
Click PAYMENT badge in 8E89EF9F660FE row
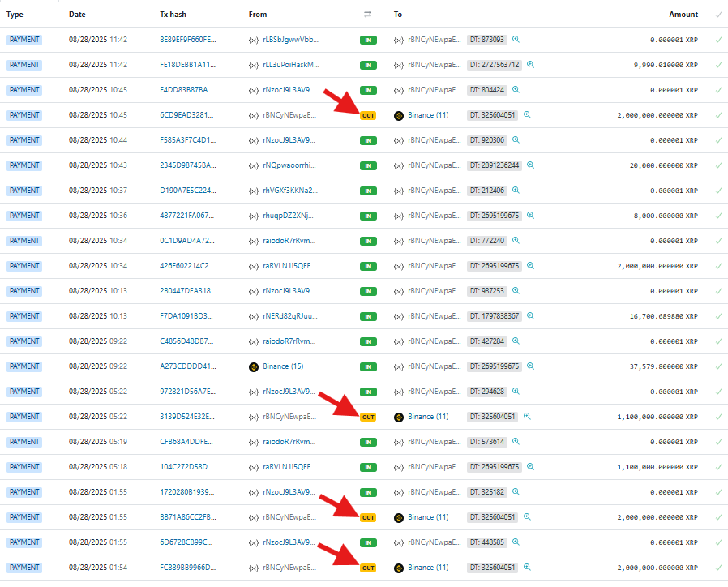[x=24, y=40]
